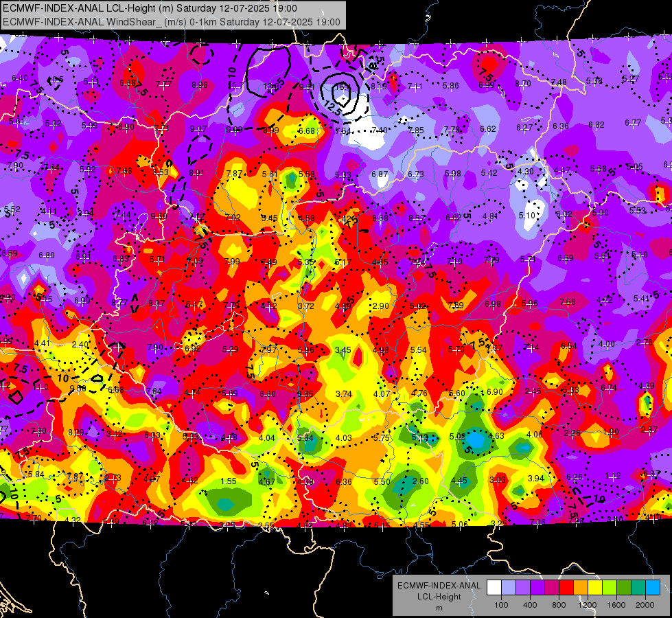
Task: Click the wind shear value 8.91
Action: [x=197, y=173]
